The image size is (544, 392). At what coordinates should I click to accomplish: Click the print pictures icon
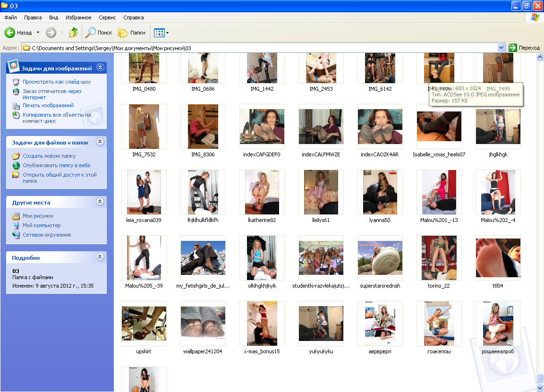[16, 105]
